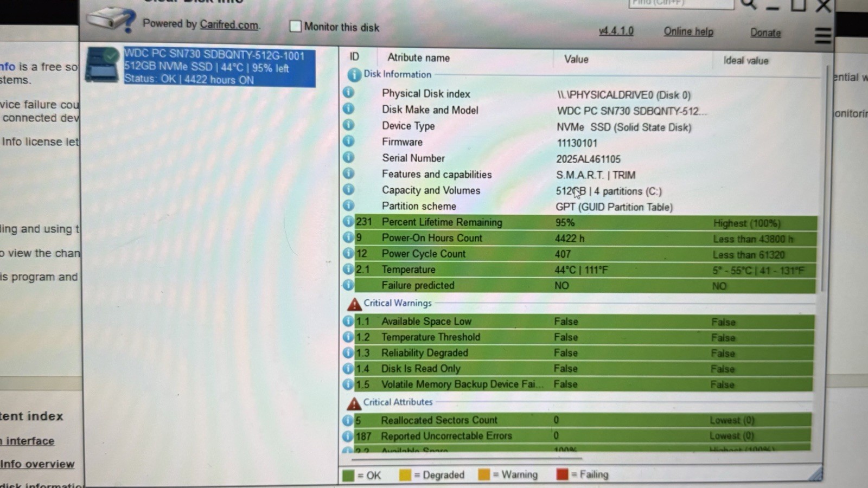Click the green OK legend swatch
Screen dimensions: 868x488
click(348, 476)
